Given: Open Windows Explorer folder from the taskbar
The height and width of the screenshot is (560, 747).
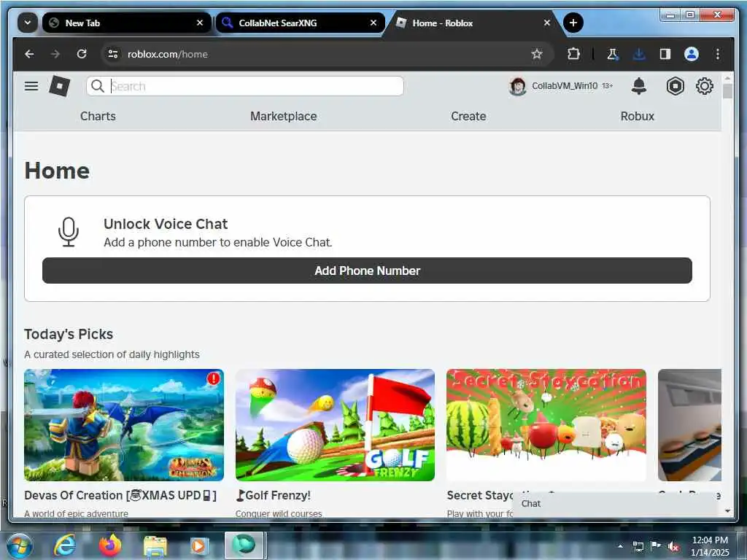Looking at the screenshot, I should (155, 545).
